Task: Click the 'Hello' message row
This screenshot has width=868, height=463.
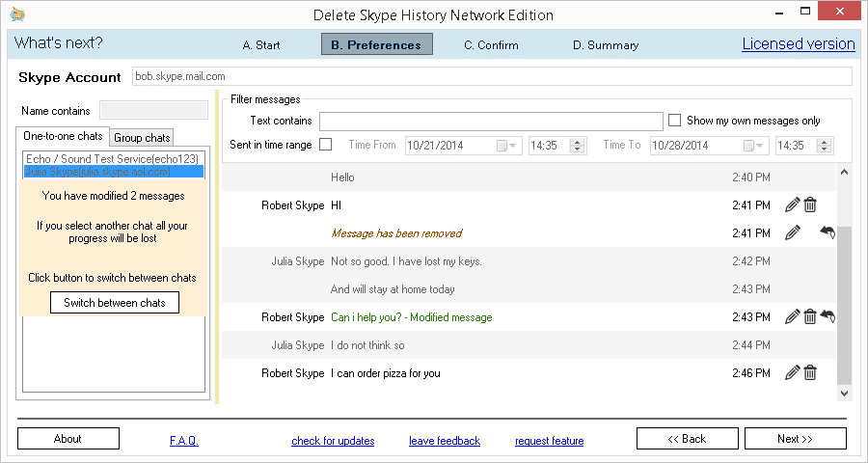Action: 529,177
